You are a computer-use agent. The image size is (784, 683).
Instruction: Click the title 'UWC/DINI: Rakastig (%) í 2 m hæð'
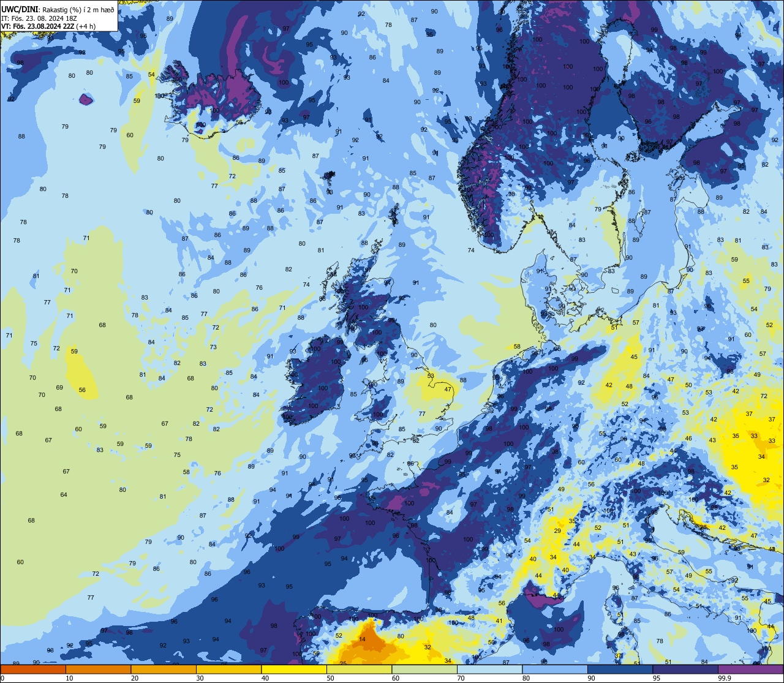click(x=58, y=10)
